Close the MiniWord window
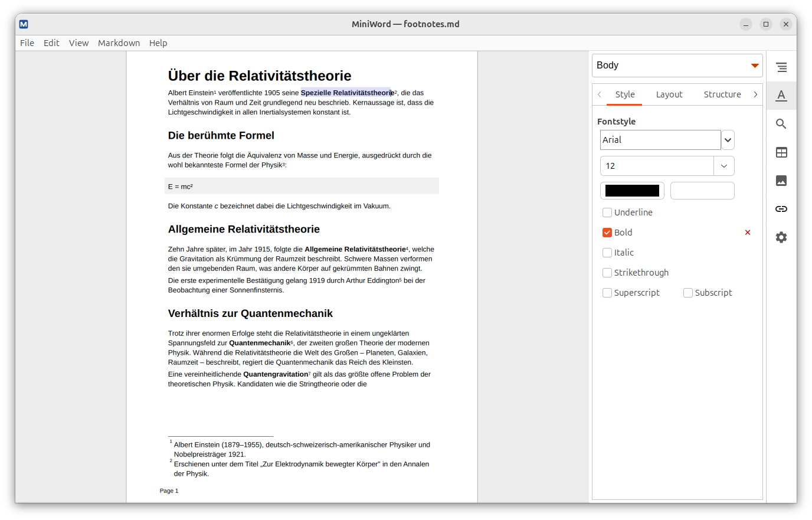 (786, 24)
